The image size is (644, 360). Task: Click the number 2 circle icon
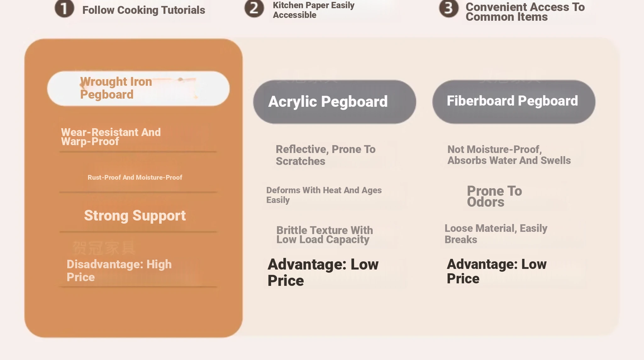coord(254,8)
